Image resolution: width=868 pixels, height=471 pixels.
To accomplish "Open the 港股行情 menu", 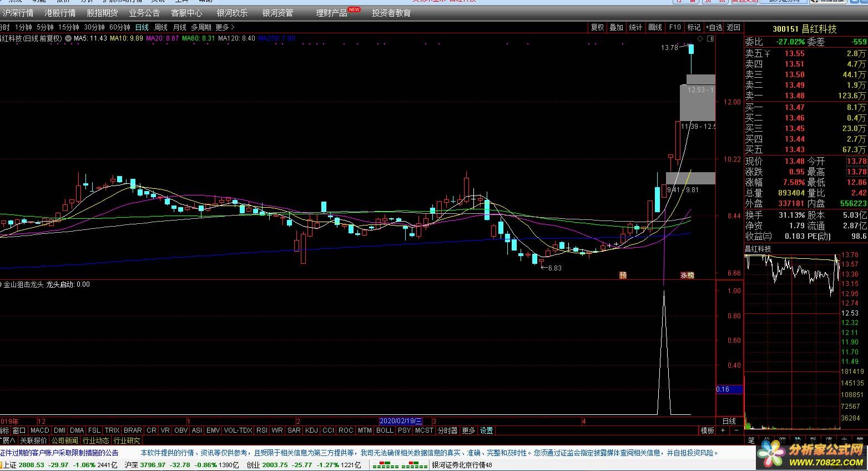I will point(60,13).
